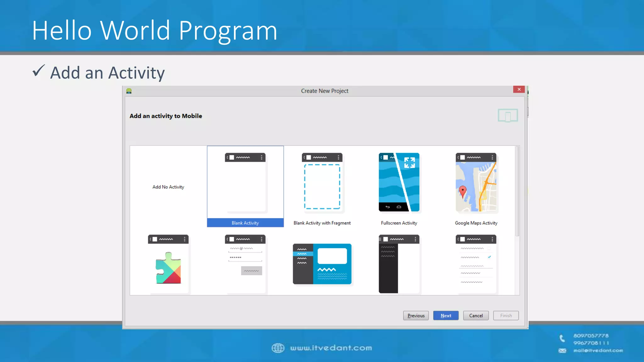Image resolution: width=644 pixels, height=362 pixels.
Task: Choose the Navigation Drawer Activity template
Action: pos(399,264)
